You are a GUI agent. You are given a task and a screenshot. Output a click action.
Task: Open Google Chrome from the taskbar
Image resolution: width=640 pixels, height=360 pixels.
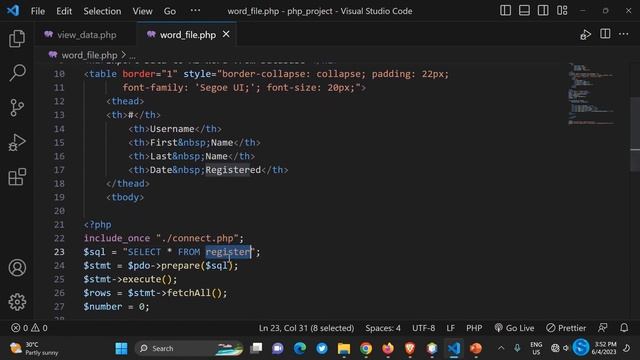[x=366, y=349]
